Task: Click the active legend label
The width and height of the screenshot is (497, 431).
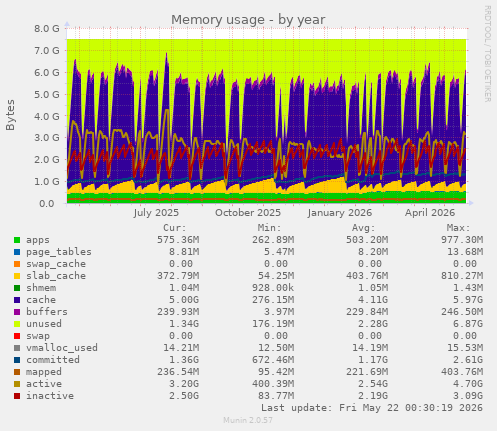Action: [x=44, y=384]
